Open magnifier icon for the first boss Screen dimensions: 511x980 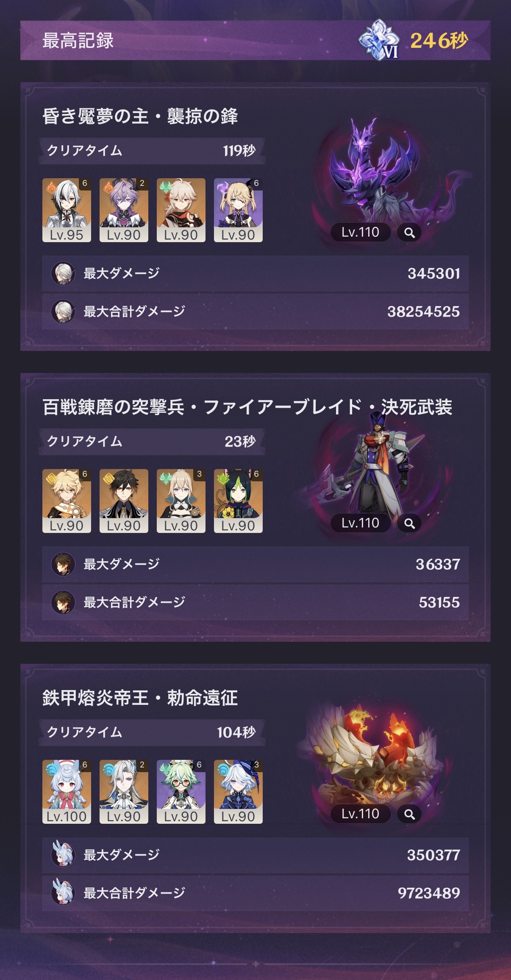409,232
